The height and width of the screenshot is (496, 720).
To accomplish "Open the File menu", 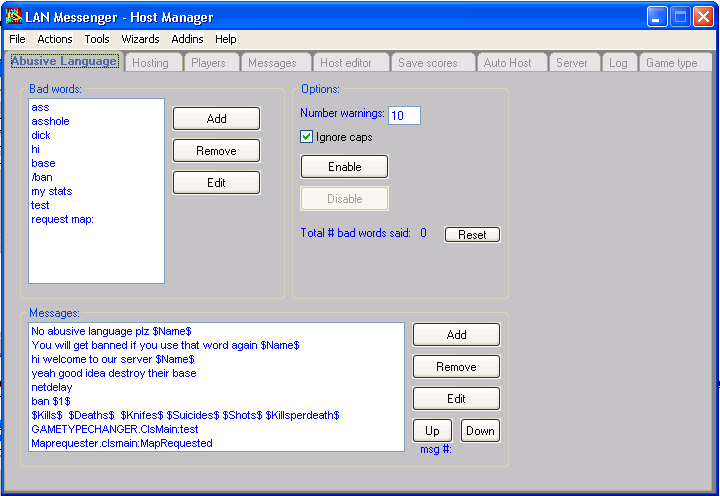I will pos(17,39).
